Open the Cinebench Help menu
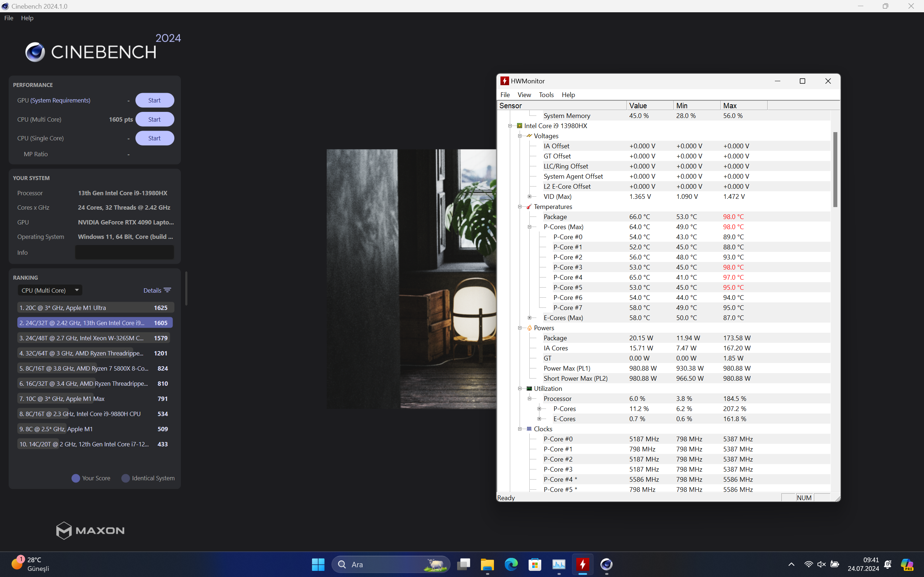 coord(27,18)
